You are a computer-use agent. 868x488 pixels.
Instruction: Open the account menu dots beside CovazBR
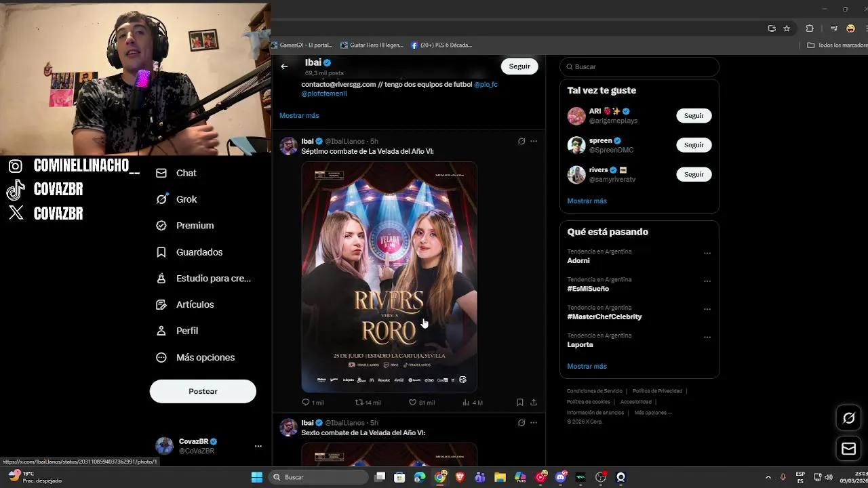[258, 446]
